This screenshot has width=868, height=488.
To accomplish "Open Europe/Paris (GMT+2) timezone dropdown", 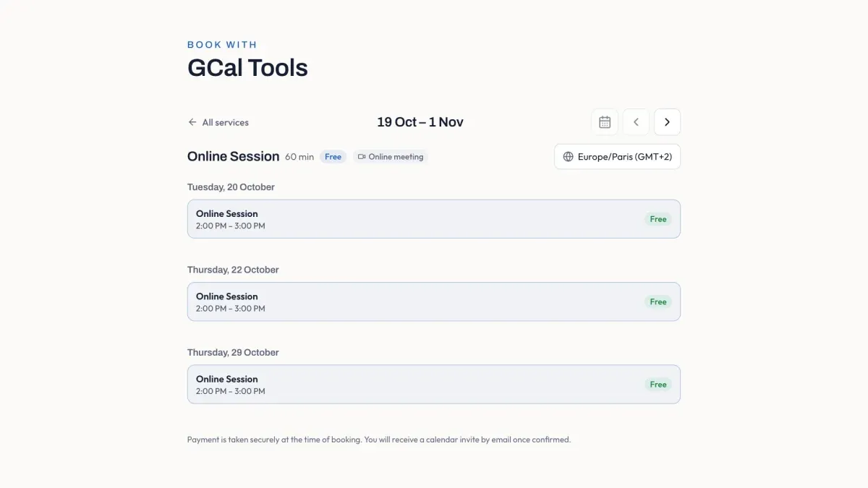I will pyautogui.click(x=617, y=157).
